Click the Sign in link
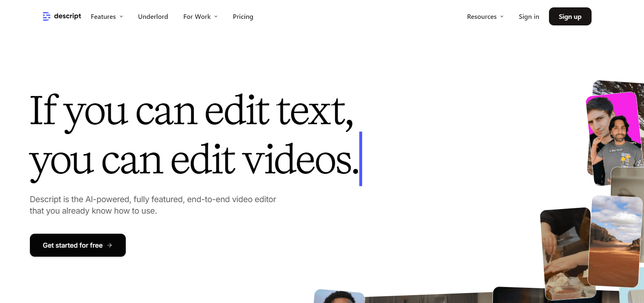Image resolution: width=644 pixels, height=303 pixels. pos(529,17)
